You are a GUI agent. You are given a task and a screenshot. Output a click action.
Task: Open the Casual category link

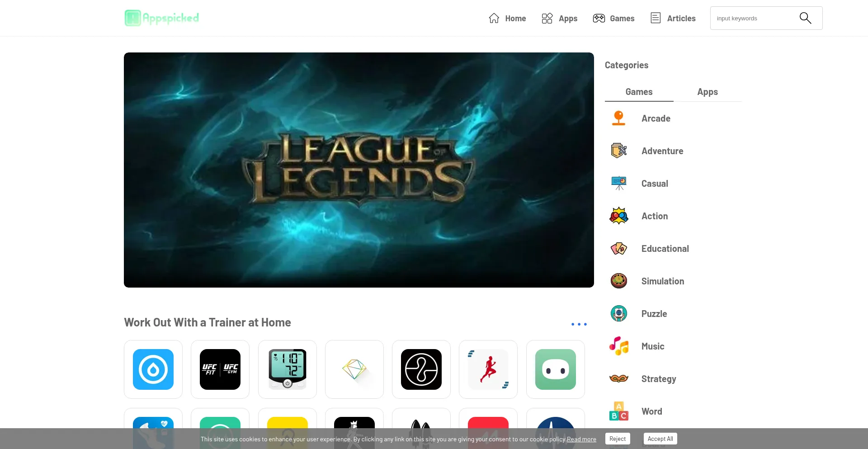coord(655,184)
